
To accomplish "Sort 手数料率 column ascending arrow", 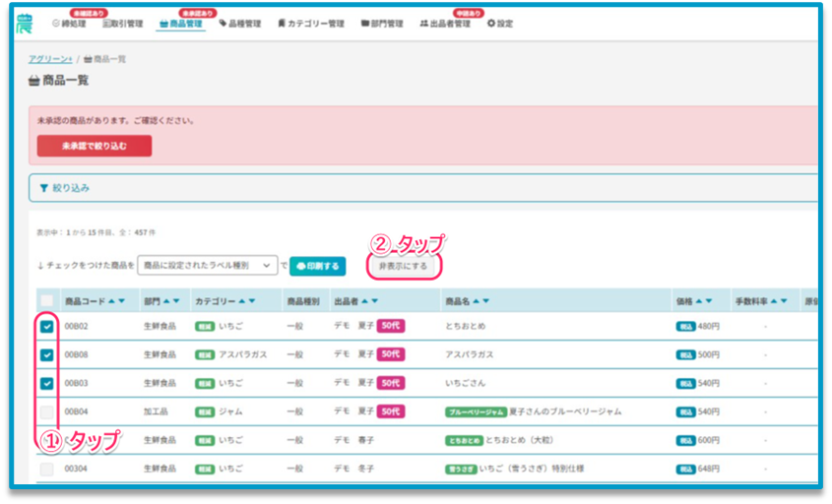I will coord(774,301).
